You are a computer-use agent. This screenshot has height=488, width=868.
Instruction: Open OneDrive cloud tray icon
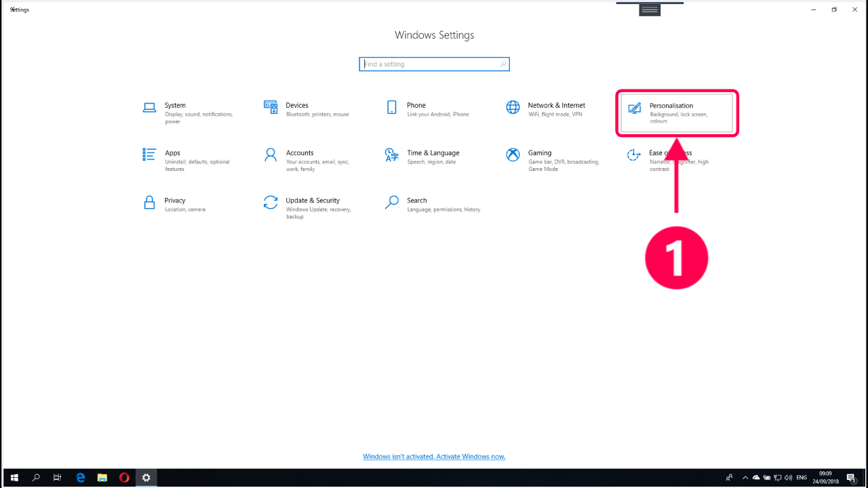point(756,478)
